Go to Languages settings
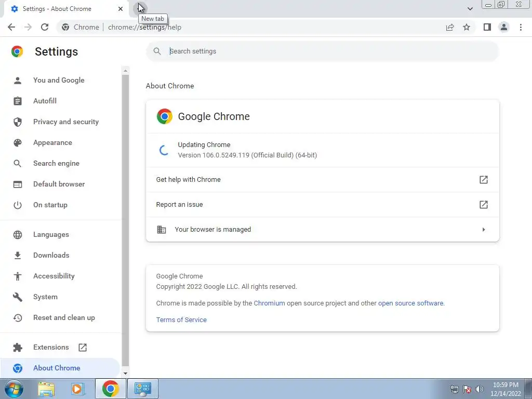The height and width of the screenshot is (399, 532). [x=51, y=234]
